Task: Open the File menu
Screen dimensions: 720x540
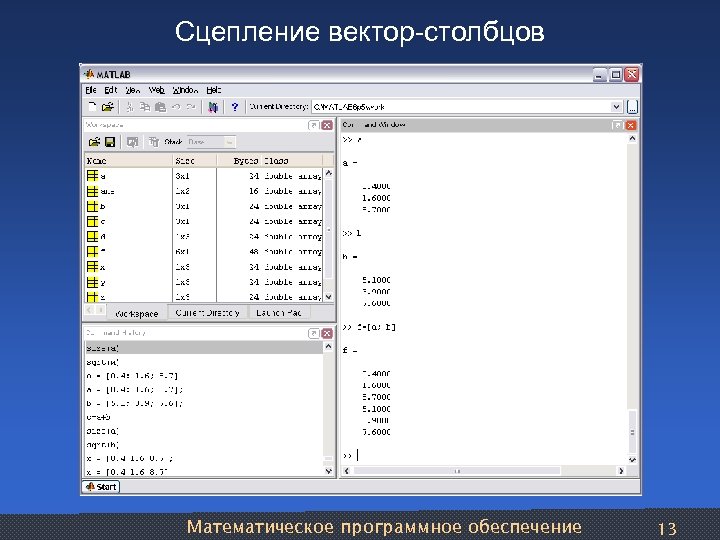Action: point(91,90)
